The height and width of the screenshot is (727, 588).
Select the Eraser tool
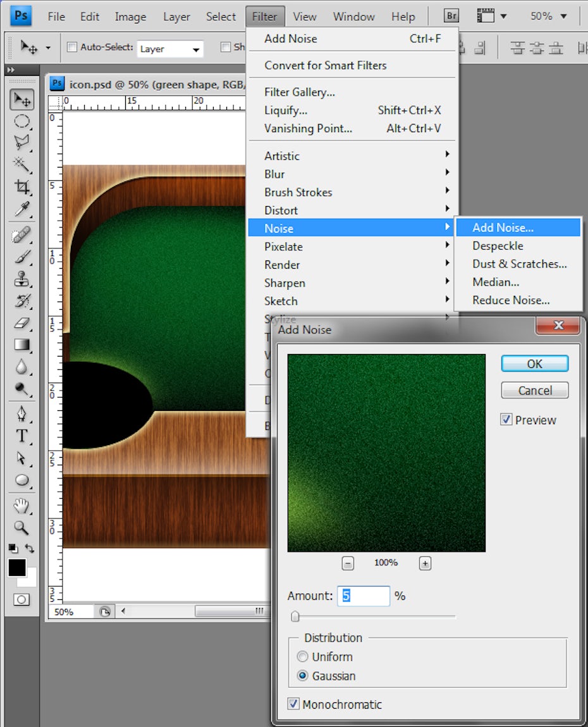coord(22,323)
